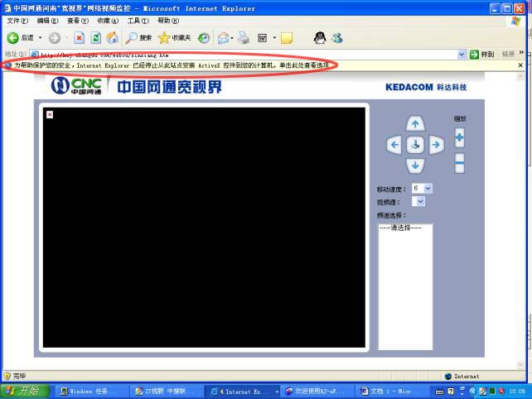Image resolution: width=532 pixels, height=399 pixels.
Task: Select the ---请选择--- channel list entry
Action: click(400, 228)
